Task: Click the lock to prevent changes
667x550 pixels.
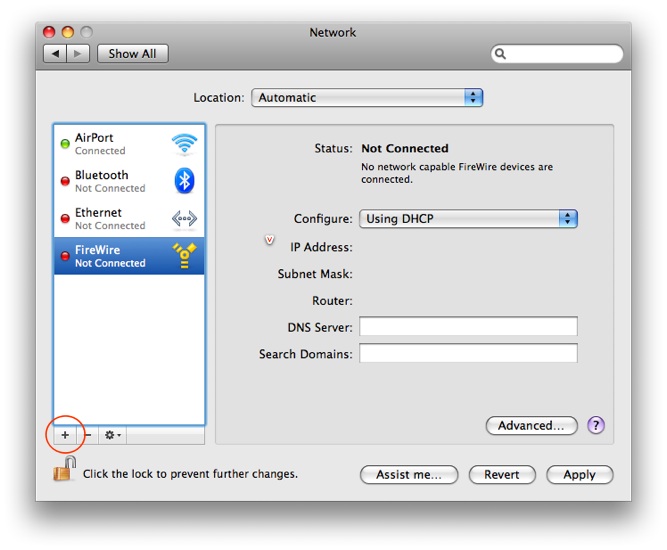Action: pyautogui.click(x=63, y=472)
